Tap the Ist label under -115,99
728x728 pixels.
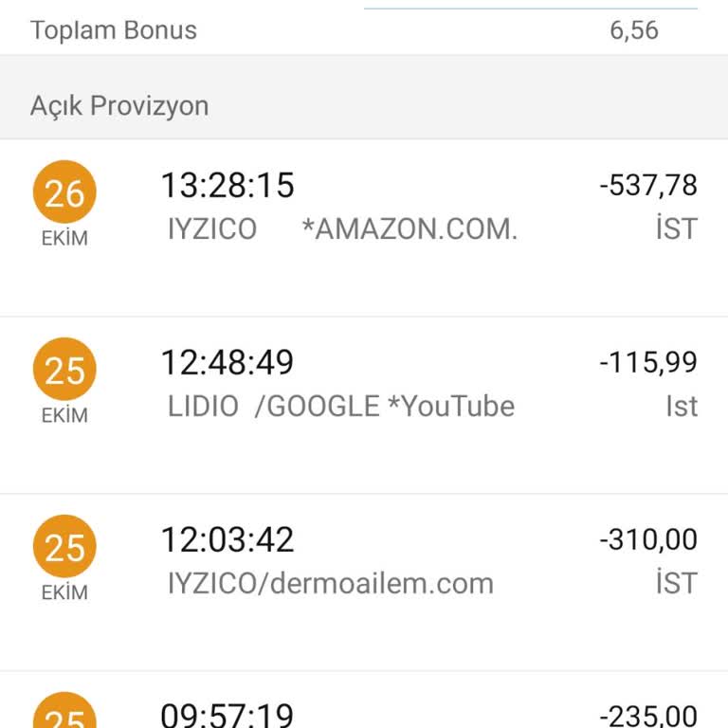point(681,407)
